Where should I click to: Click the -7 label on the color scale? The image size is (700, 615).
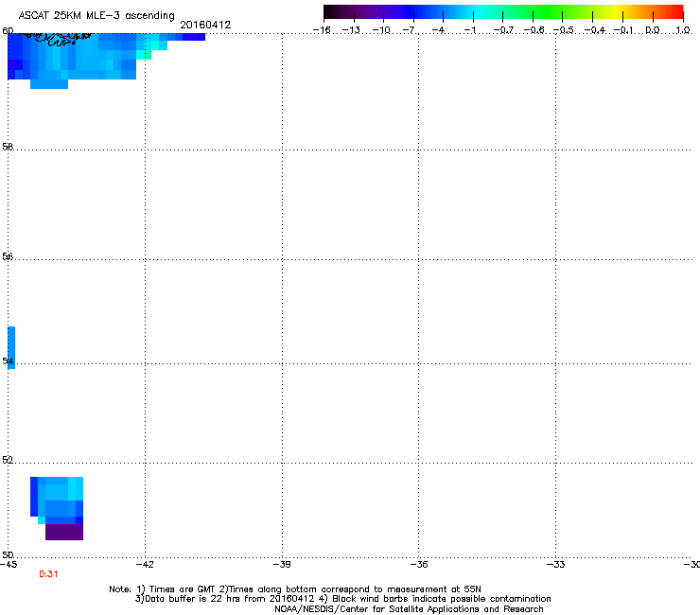pos(410,30)
